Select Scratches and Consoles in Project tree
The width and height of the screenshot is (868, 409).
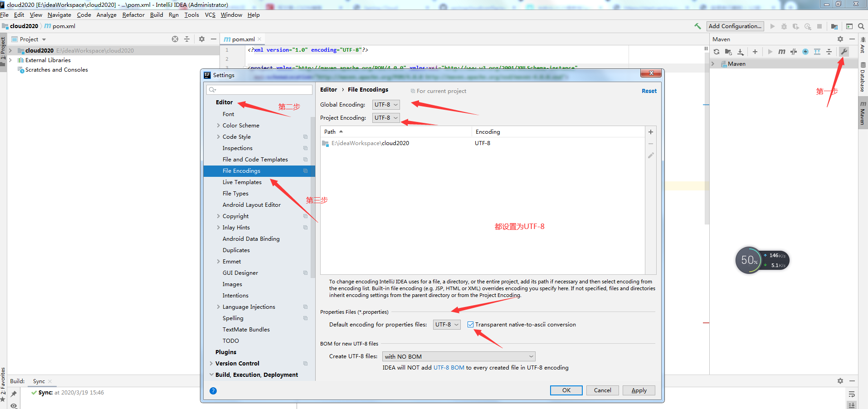[57, 70]
